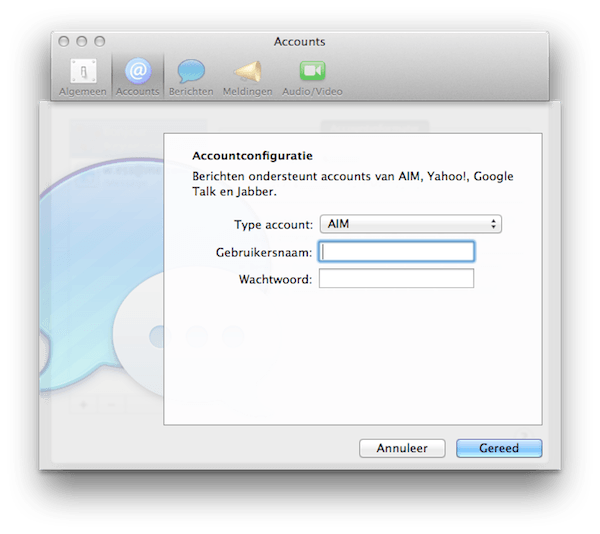Close the Accounts window
Screen dimensions: 600x534
click(x=64, y=41)
